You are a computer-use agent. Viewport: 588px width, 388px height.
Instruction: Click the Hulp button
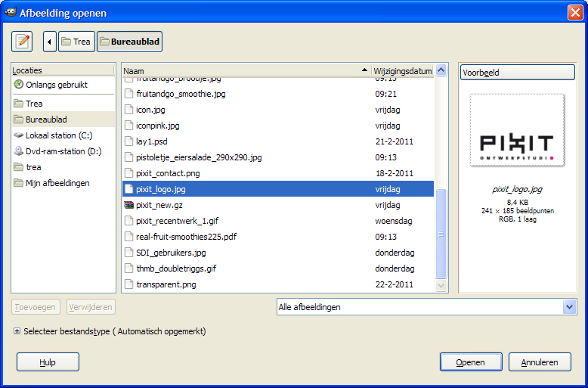pos(48,362)
